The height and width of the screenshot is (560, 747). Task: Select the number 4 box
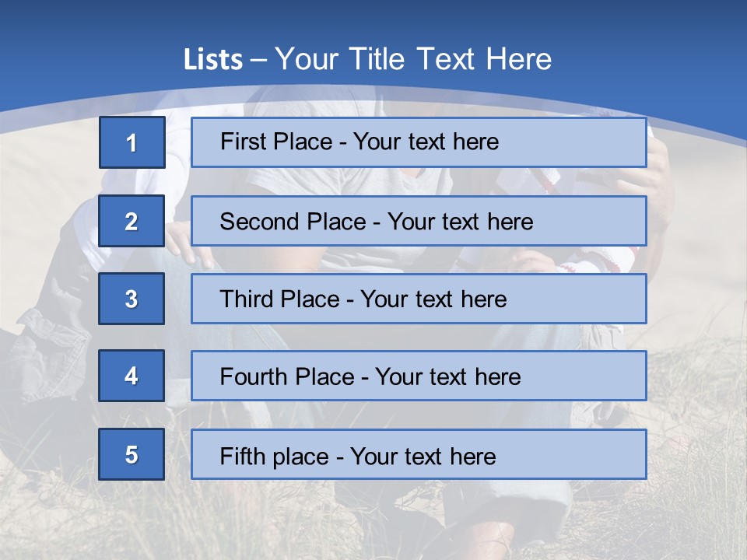point(132,376)
